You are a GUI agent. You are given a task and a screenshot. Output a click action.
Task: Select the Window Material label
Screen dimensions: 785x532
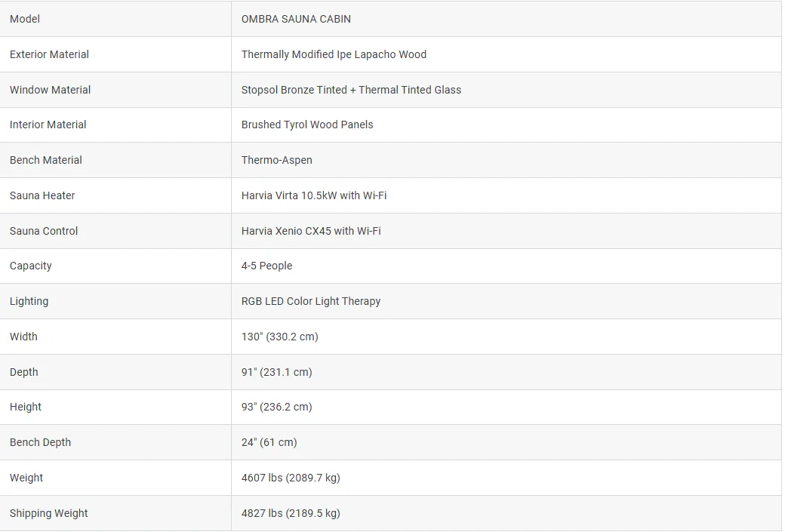click(50, 90)
